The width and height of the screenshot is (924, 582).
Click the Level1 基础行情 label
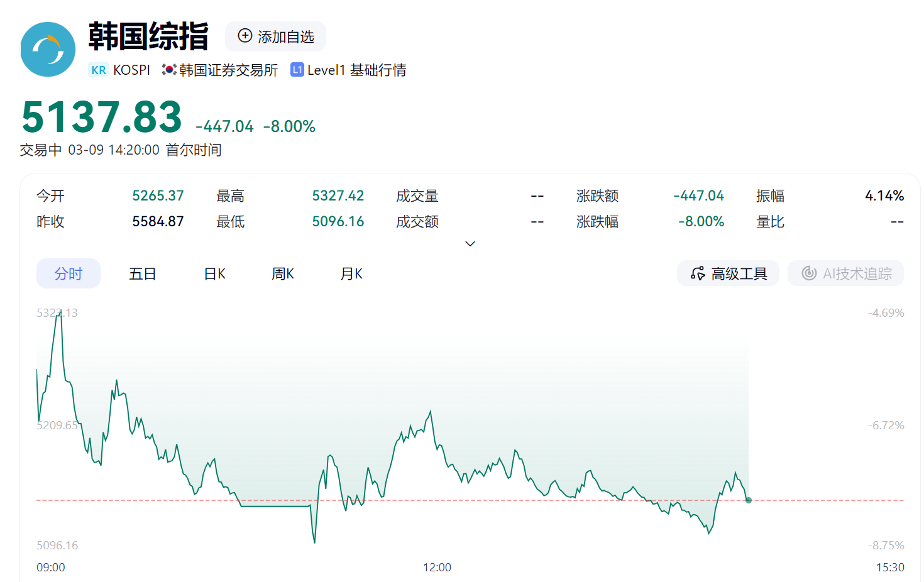pyautogui.click(x=356, y=70)
